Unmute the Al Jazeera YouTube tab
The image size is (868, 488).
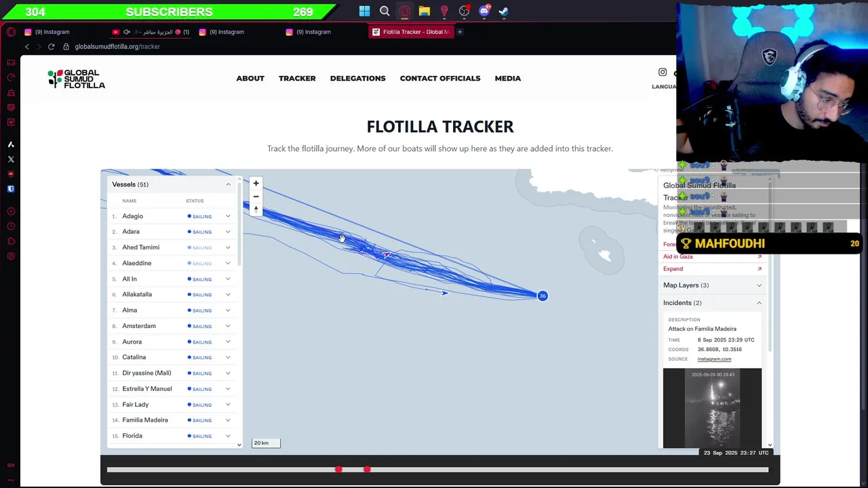[126, 32]
